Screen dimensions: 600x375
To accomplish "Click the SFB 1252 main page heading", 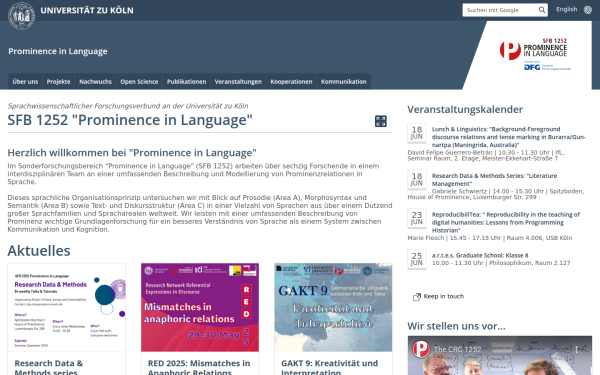I will tap(130, 120).
